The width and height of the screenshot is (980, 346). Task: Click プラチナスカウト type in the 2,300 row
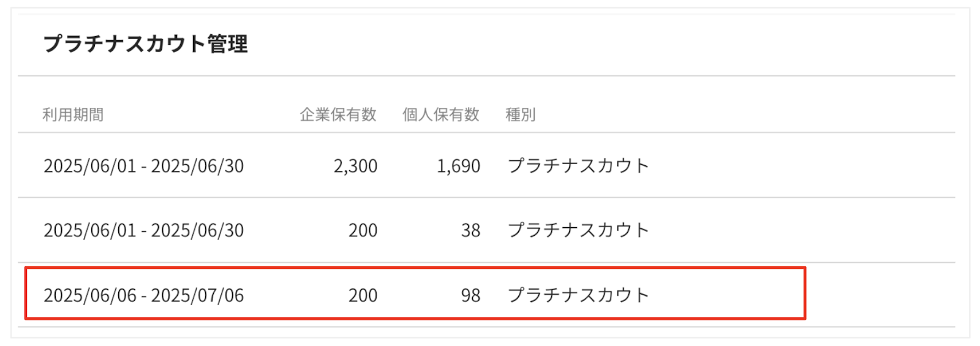pos(578,166)
